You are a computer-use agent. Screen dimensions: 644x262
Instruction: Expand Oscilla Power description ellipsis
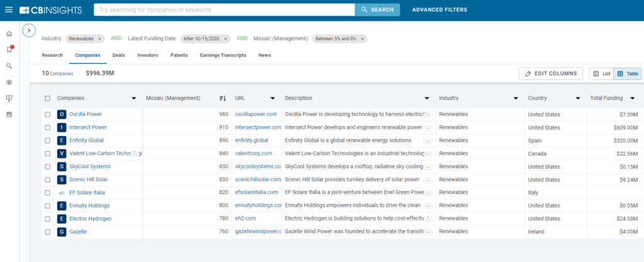[x=428, y=115]
